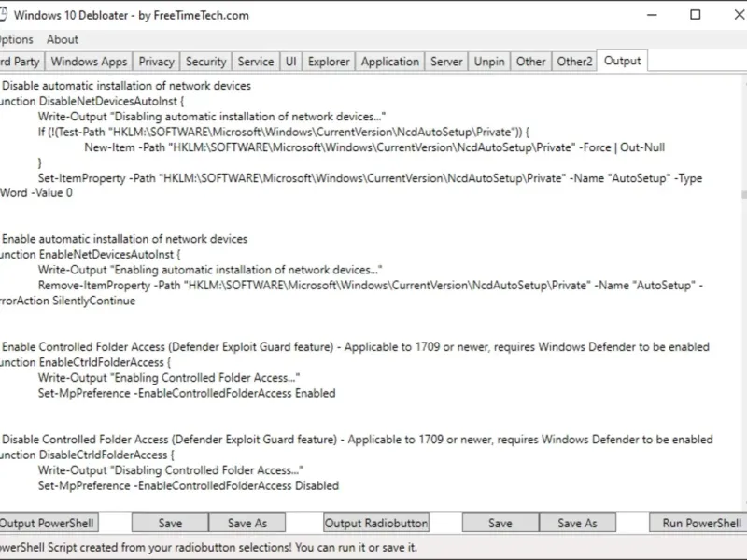Image resolution: width=747 pixels, height=560 pixels.
Task: Maximize the Debloater window
Action: 696,15
